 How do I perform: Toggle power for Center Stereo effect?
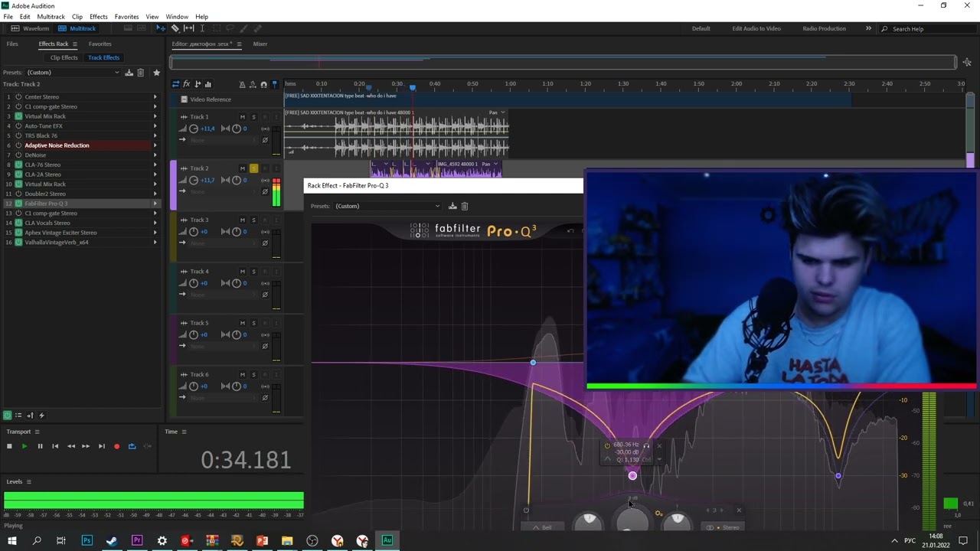(18, 97)
